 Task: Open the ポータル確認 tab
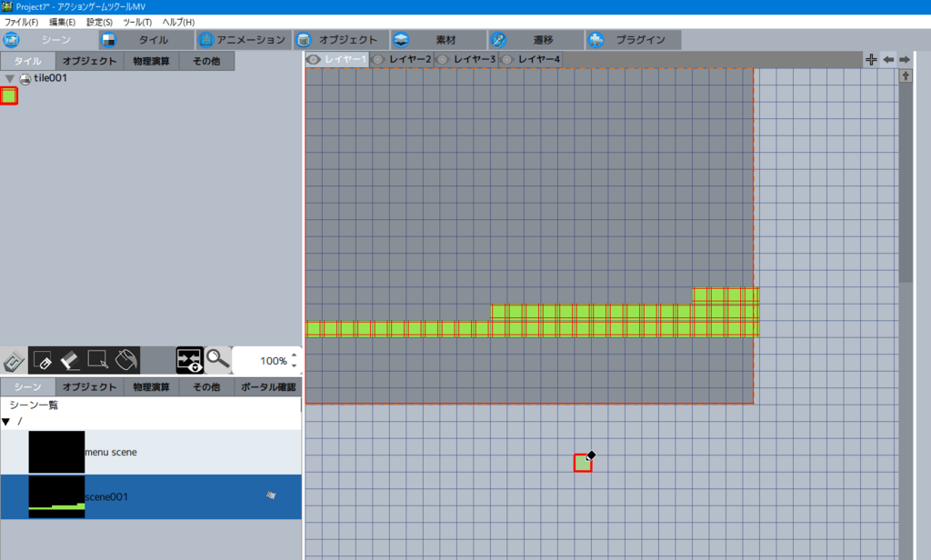click(268, 387)
